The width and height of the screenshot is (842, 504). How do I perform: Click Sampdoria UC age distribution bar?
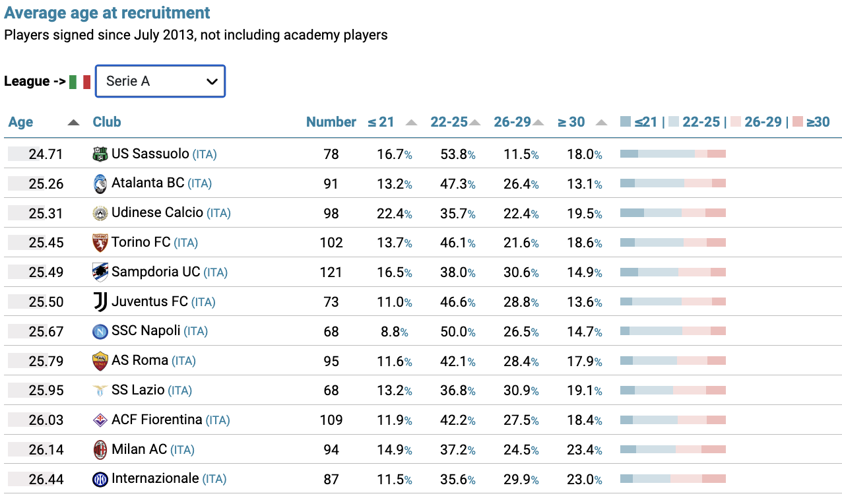[x=673, y=272]
